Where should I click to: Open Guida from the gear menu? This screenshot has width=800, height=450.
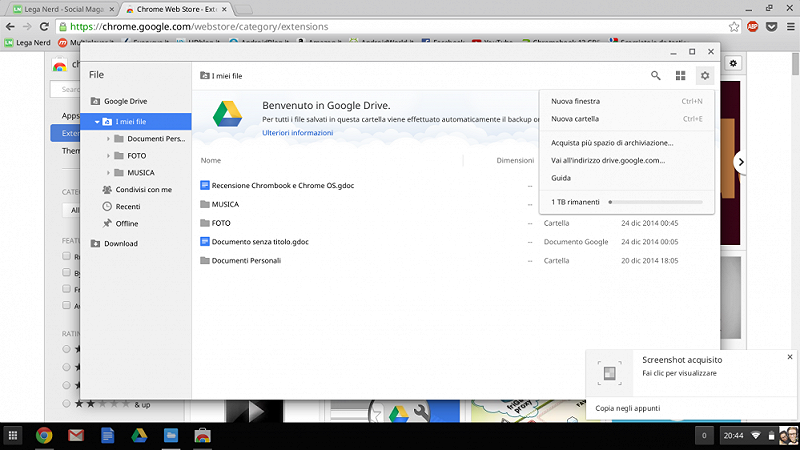tap(627, 178)
